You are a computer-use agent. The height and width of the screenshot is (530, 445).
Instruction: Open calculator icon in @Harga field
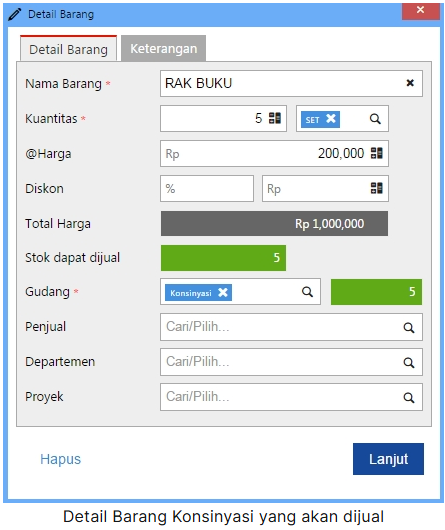[x=376, y=153]
